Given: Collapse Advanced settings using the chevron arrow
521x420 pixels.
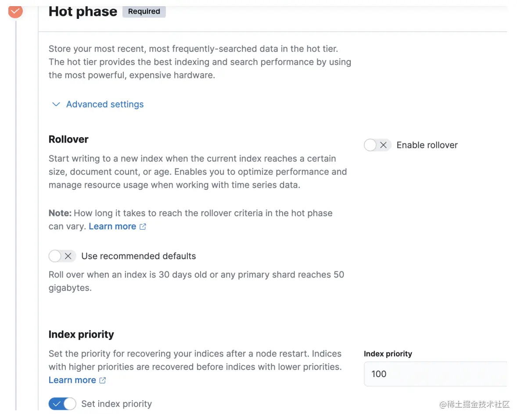Looking at the screenshot, I should (56, 104).
